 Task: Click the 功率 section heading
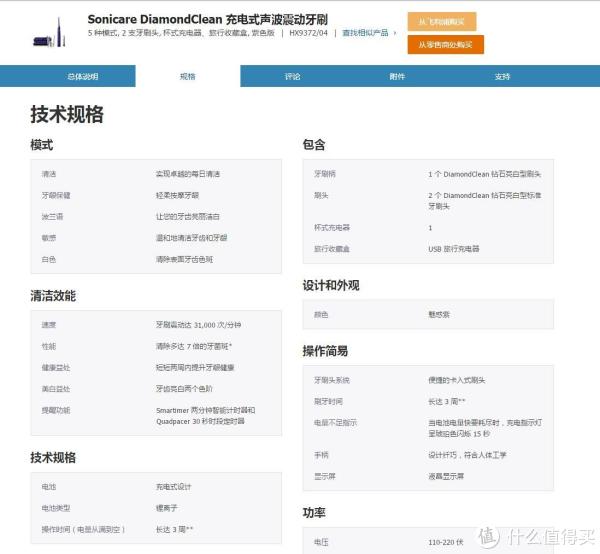tap(314, 513)
